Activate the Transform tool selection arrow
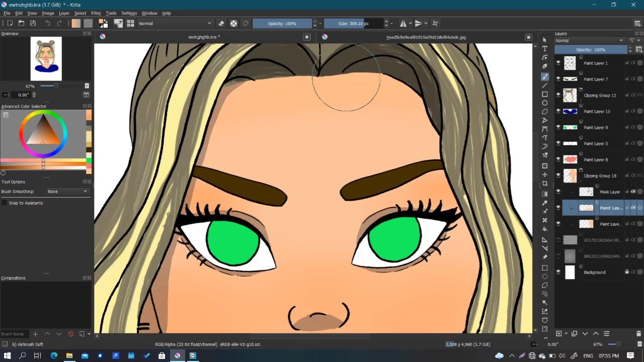 coord(544,39)
